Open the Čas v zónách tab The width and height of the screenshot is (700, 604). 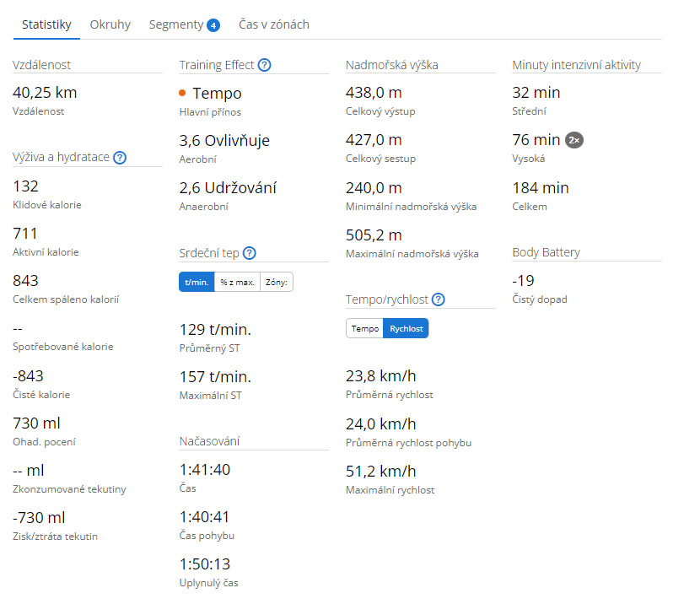268,24
